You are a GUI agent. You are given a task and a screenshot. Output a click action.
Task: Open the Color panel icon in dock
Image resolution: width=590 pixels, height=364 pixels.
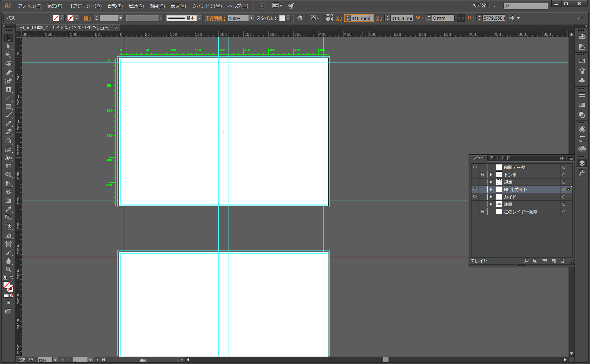coord(582,37)
